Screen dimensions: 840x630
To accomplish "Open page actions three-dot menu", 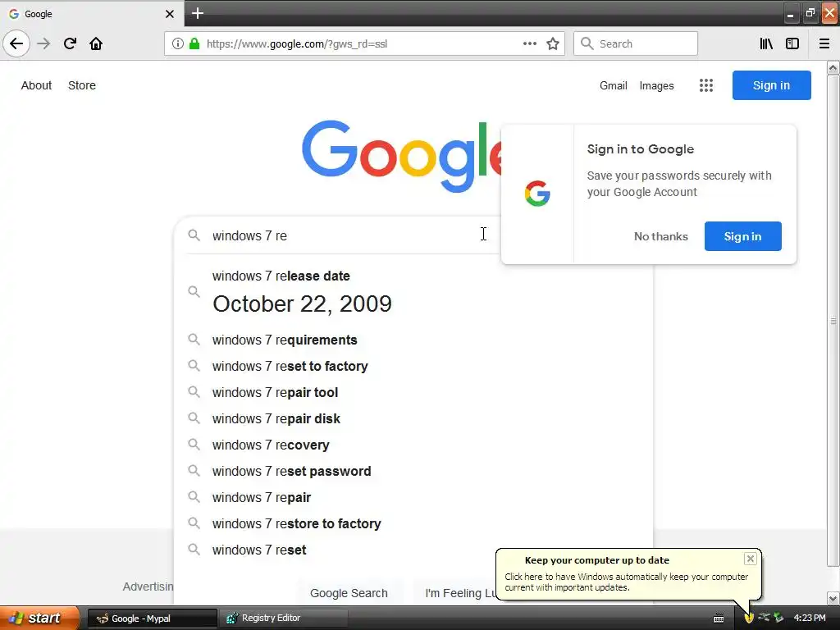I will click(x=530, y=43).
